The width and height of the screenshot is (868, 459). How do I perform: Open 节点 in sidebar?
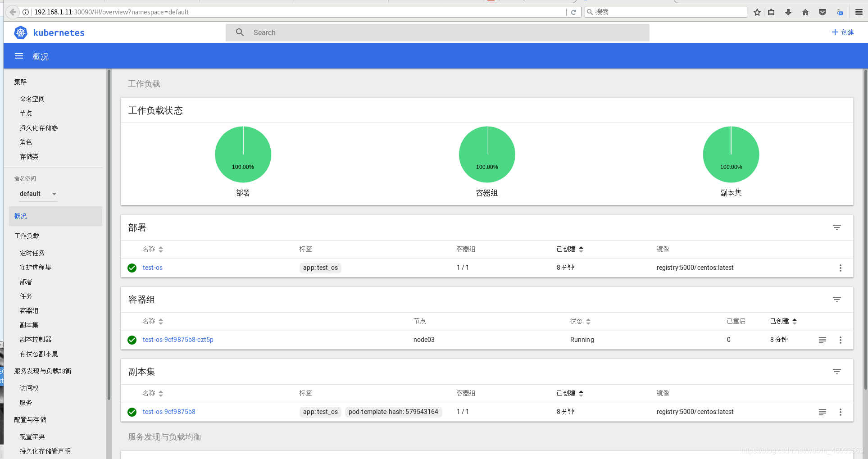coord(26,114)
